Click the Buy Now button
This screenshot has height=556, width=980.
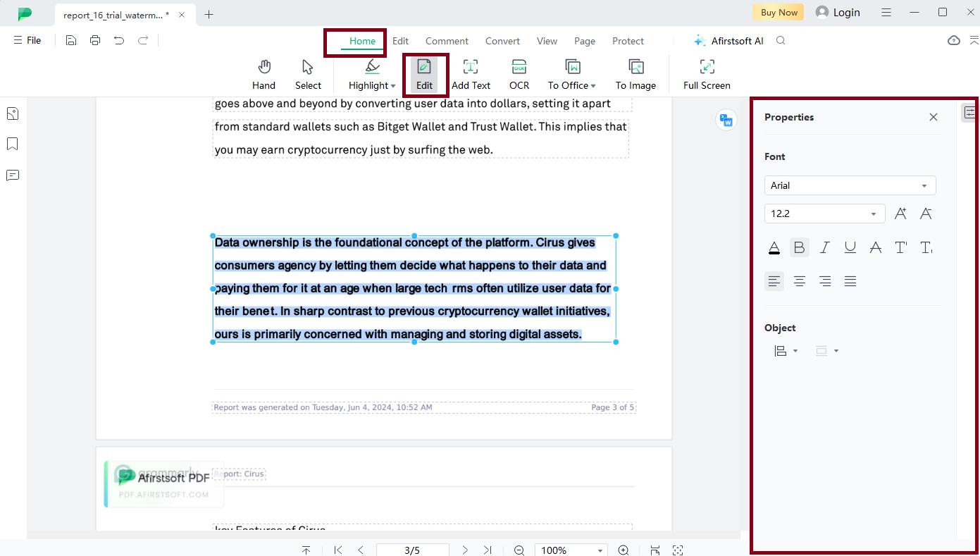coord(779,12)
